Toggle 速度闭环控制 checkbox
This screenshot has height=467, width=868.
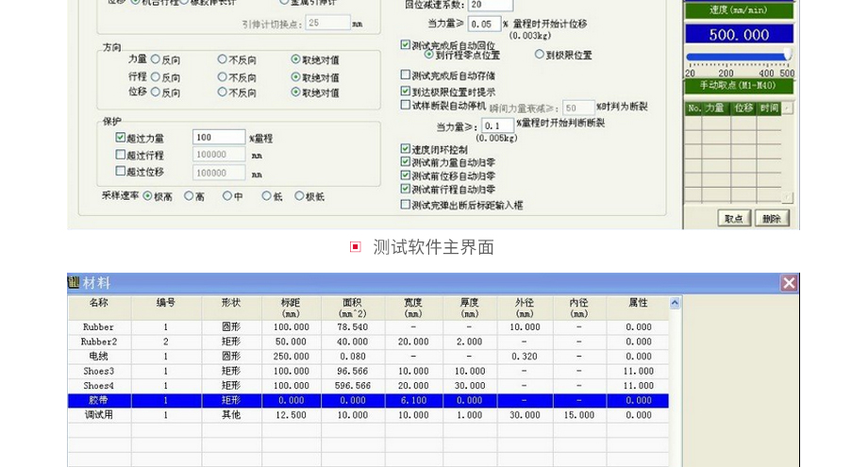click(406, 149)
